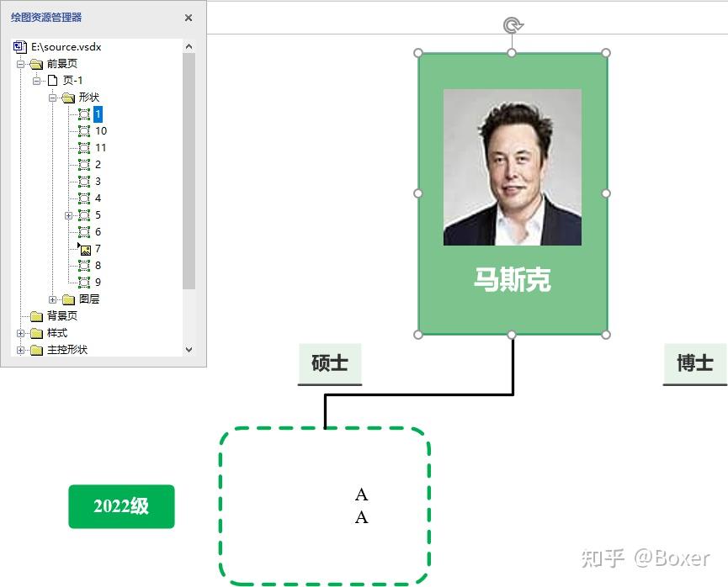Collapse the 形状 folder node
This screenshot has height=587, width=728.
[54, 97]
